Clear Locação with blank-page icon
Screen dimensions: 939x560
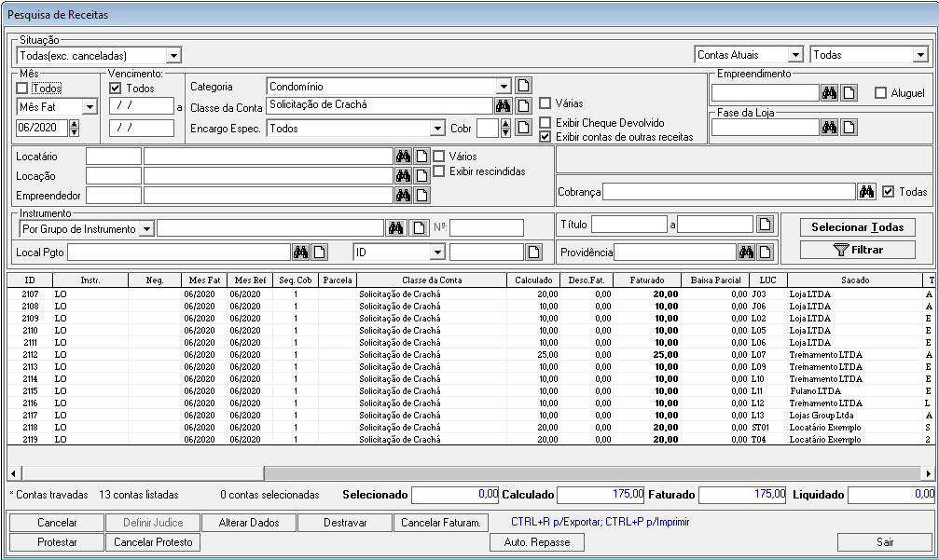[422, 176]
